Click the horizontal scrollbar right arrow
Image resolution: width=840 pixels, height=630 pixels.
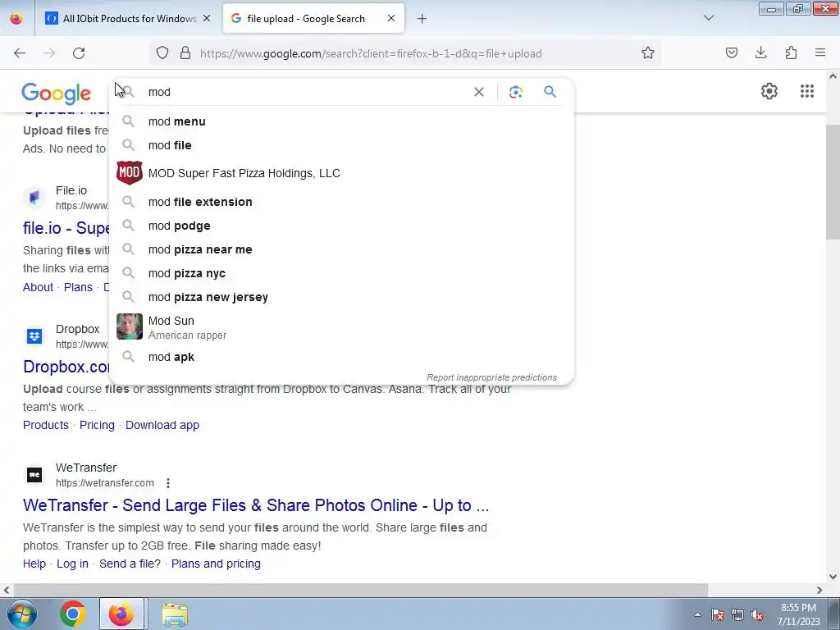coord(819,590)
